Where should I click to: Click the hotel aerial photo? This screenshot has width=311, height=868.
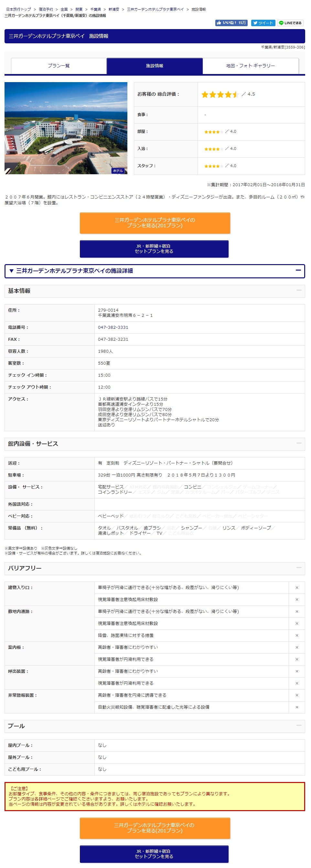pyautogui.click(x=66, y=128)
